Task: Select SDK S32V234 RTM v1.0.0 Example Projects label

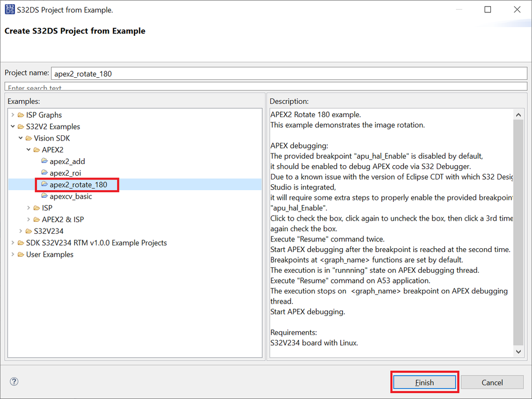Action: (x=96, y=243)
